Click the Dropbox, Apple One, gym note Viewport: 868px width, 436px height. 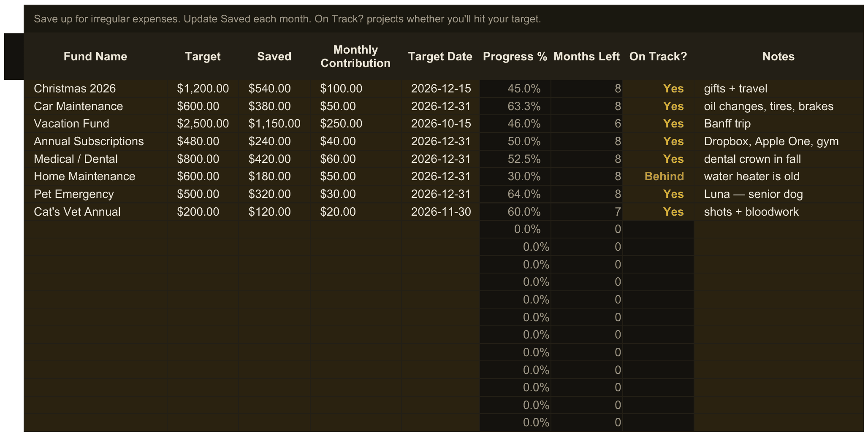pyautogui.click(x=778, y=141)
